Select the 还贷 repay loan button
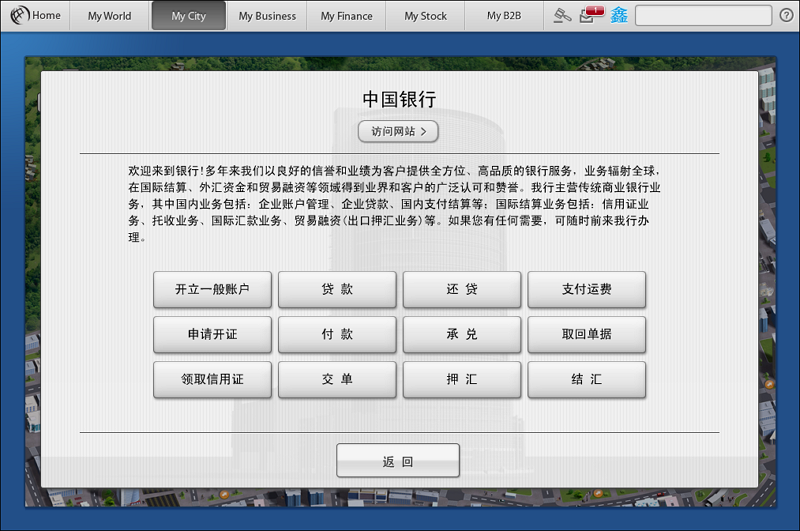This screenshot has width=800, height=531. [462, 290]
